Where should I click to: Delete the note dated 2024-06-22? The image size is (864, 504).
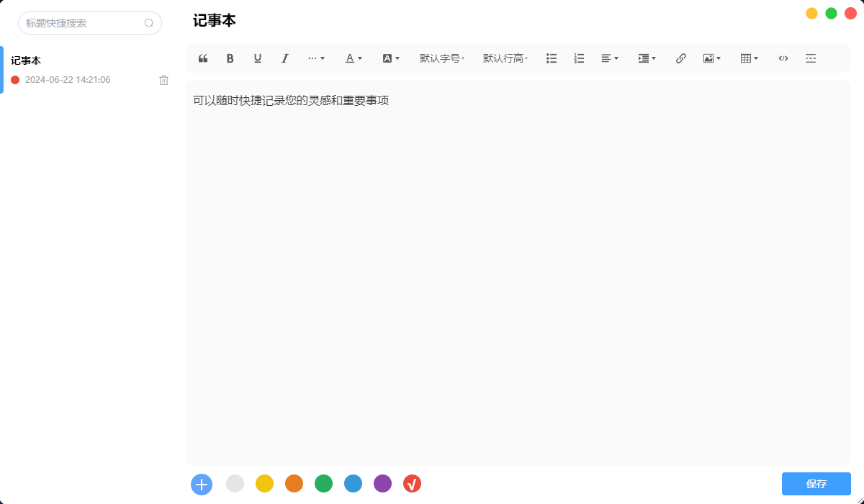pos(163,80)
